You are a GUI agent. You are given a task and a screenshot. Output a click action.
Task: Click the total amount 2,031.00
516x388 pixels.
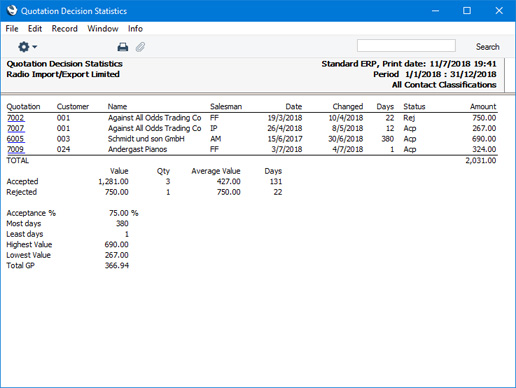tap(481, 161)
